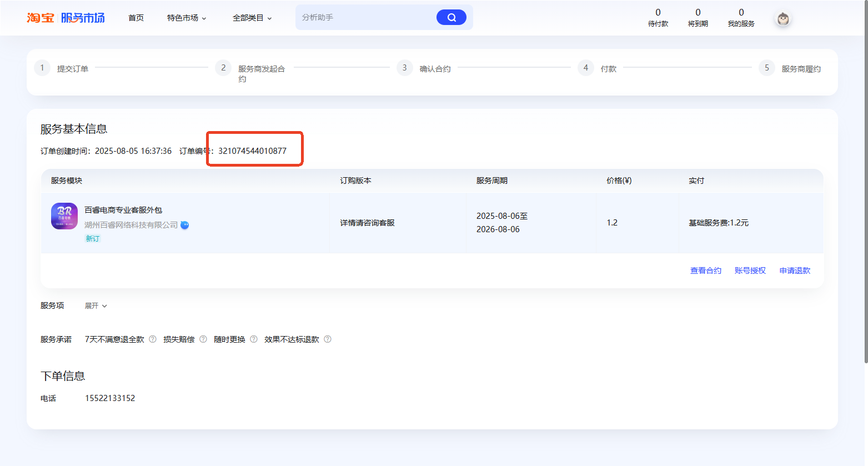Click the 待付款 counter
The width and height of the screenshot is (868, 466).
(658, 17)
